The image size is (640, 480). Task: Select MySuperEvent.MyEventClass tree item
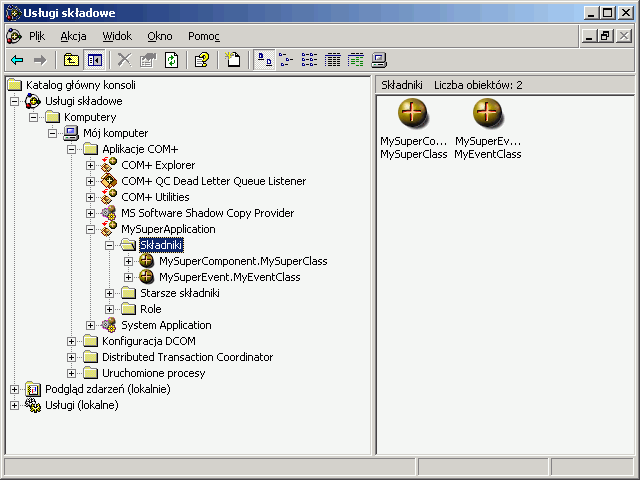(x=230, y=277)
